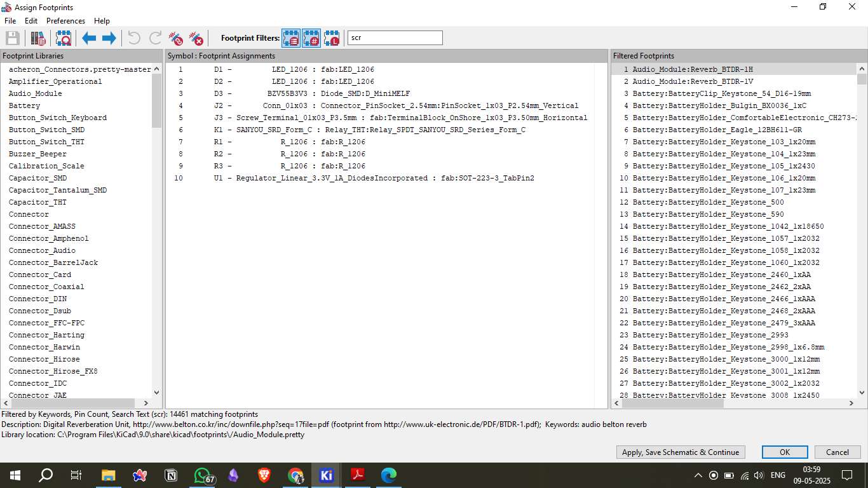This screenshot has height=488, width=868.
Task: Open Windows Start menu
Action: [x=15, y=475]
